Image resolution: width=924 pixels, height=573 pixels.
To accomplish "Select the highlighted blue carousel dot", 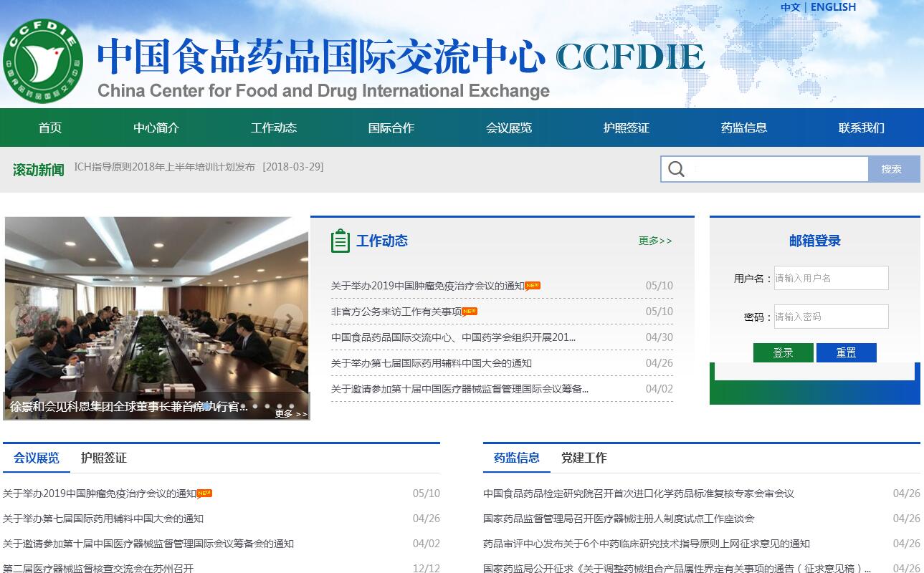I will [206, 406].
